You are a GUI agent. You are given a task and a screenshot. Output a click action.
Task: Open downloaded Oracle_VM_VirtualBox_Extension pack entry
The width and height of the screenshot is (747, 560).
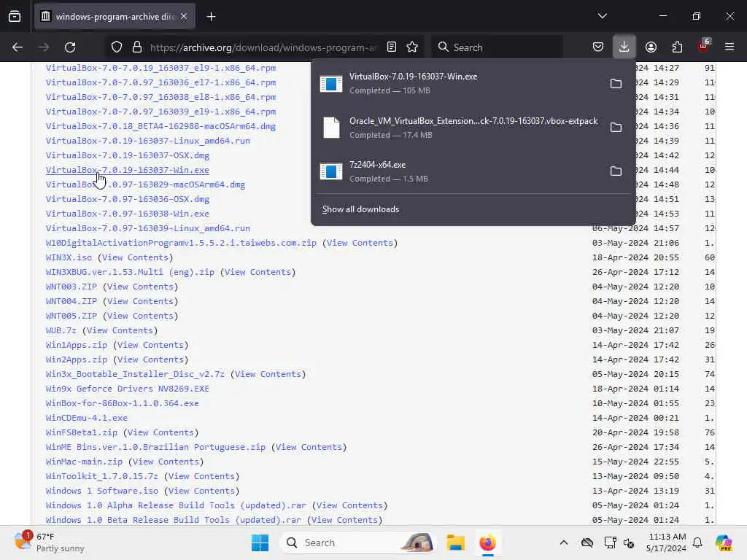point(457,128)
